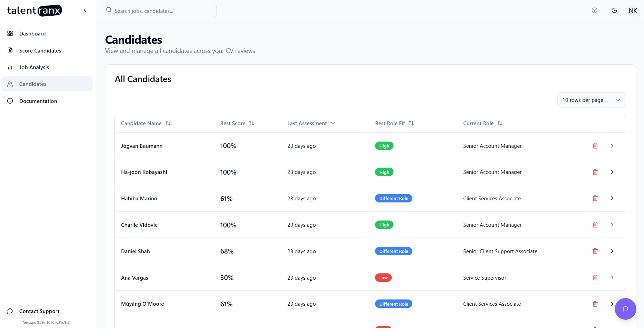Open the NK user avatar menu
This screenshot has width=644, height=328.
pyautogui.click(x=633, y=11)
